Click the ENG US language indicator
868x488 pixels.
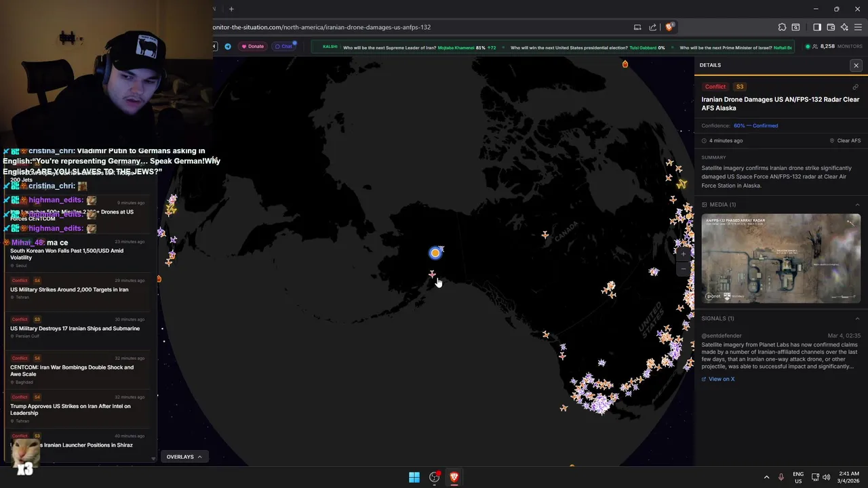click(x=798, y=477)
